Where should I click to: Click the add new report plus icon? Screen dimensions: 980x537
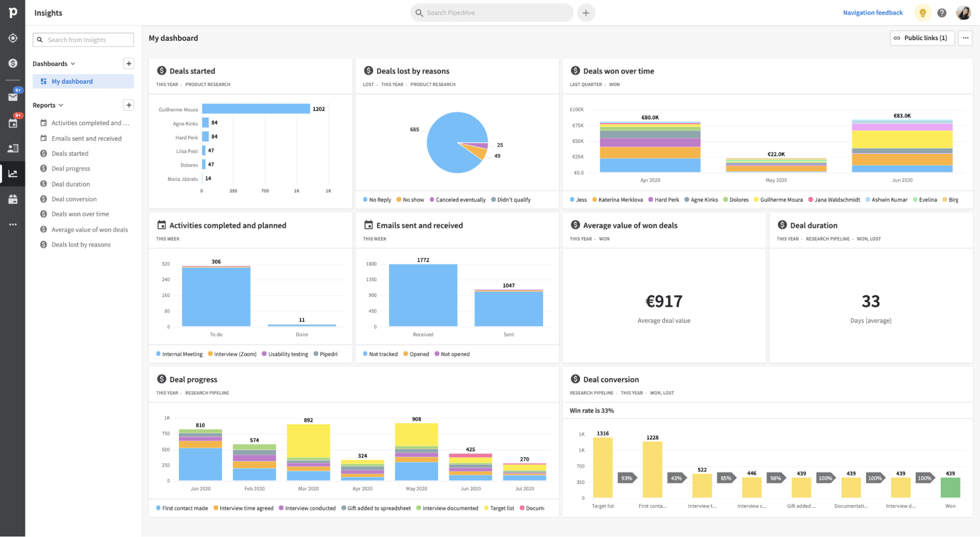(x=129, y=104)
